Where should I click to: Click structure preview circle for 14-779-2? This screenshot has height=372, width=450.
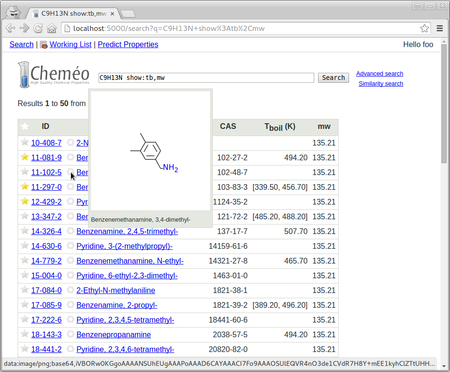(x=70, y=260)
